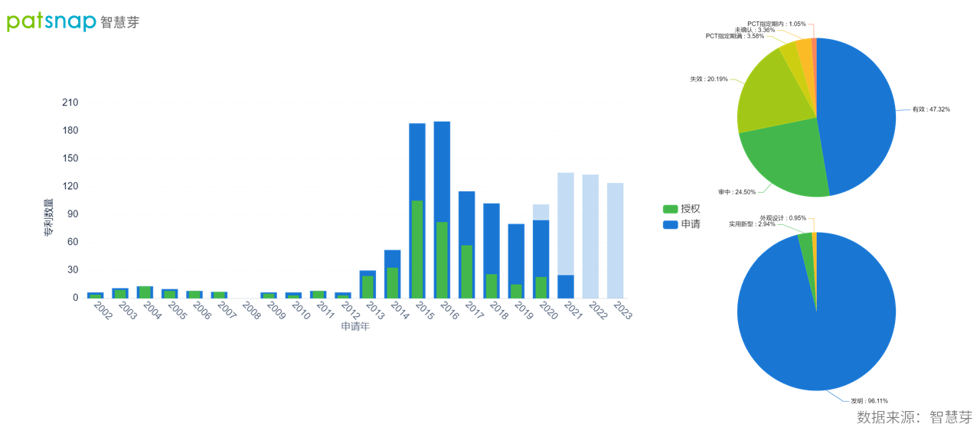Image resolution: width=980 pixels, height=434 pixels.
Task: Click the PCT指定期满 : 3.58% label
Action: pos(734,36)
